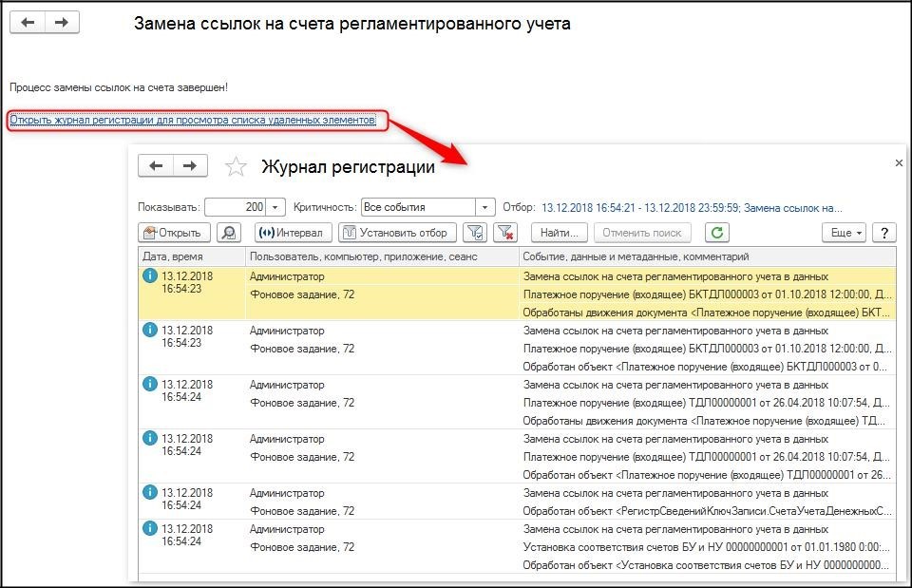Viewport: 912px width, 588px height.
Task: Click the Отбор date range filter link
Action: click(x=691, y=207)
